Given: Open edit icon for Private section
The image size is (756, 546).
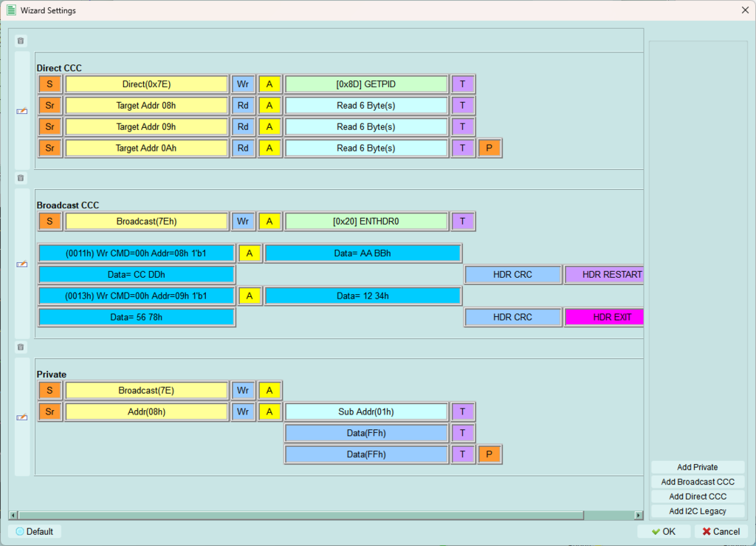Looking at the screenshot, I should tap(22, 417).
